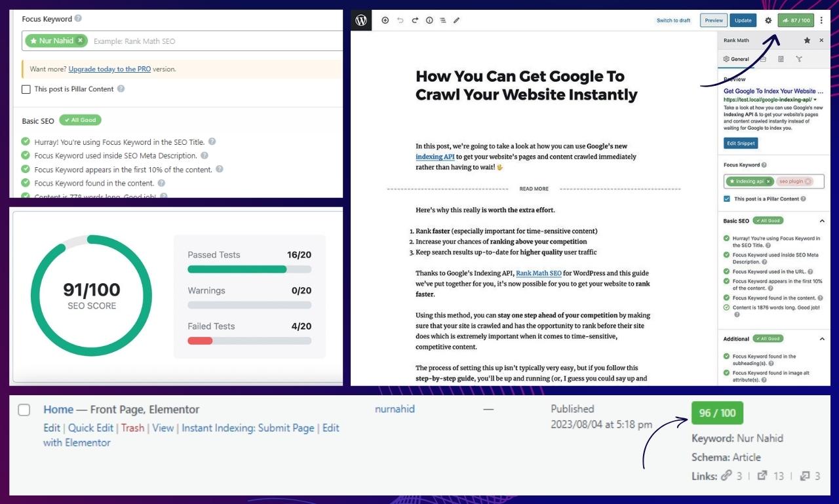Collapse the Additional SEO section
This screenshot has height=504, width=839.
point(821,338)
